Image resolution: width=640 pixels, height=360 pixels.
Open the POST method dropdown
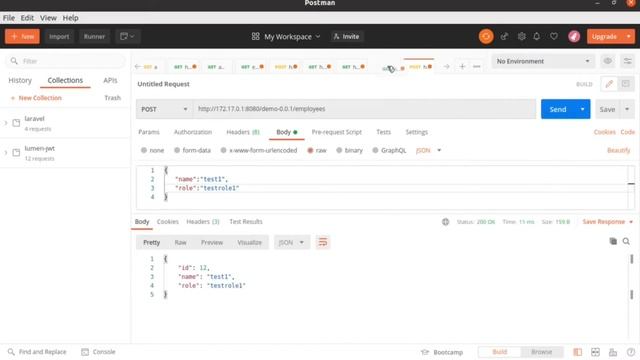(x=164, y=109)
